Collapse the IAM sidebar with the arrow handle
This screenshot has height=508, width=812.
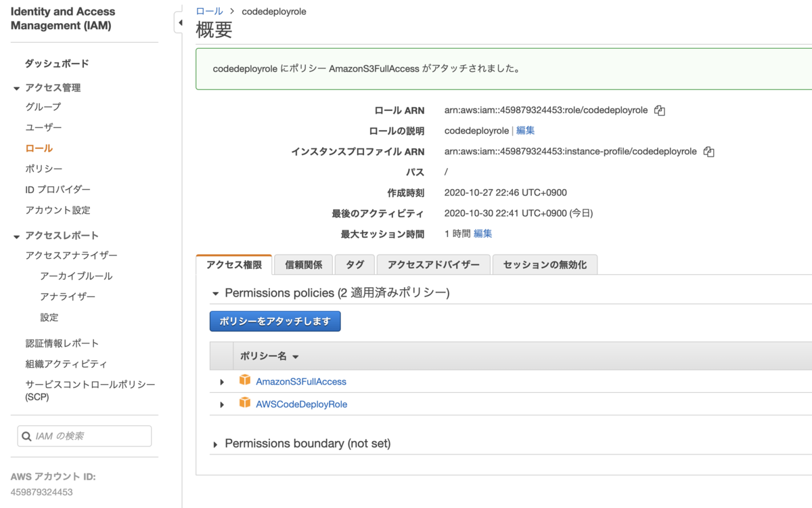[179, 22]
